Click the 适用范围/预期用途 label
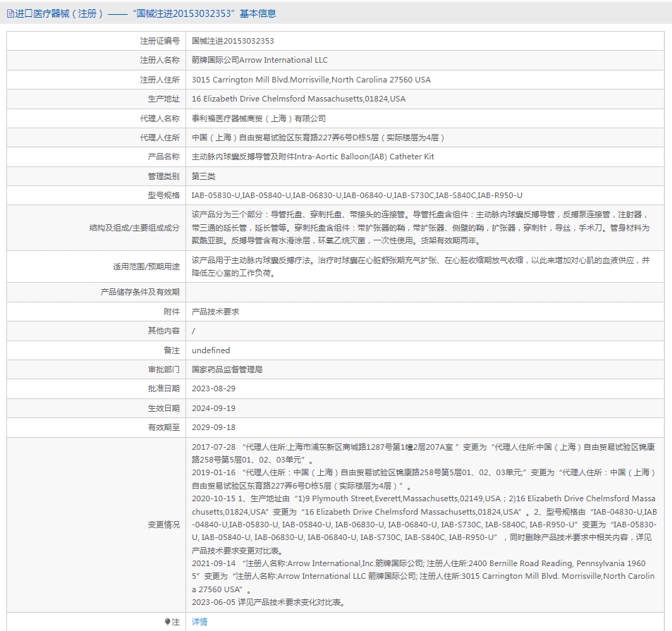The width and height of the screenshot is (672, 631). pos(146,267)
